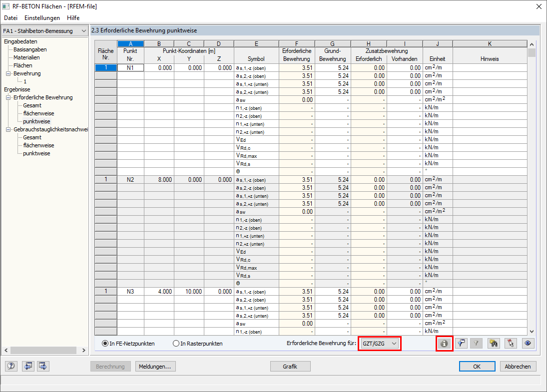Viewport: 547px width, 392px height.
Task: Collapse the Erforderliche Bewehrung tree node
Action: [x=8, y=98]
